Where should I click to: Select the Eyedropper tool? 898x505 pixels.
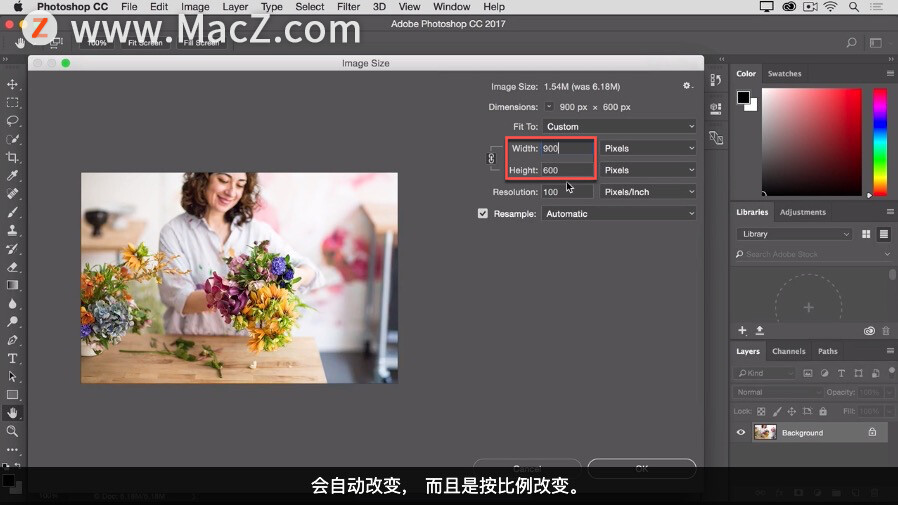tap(12, 176)
